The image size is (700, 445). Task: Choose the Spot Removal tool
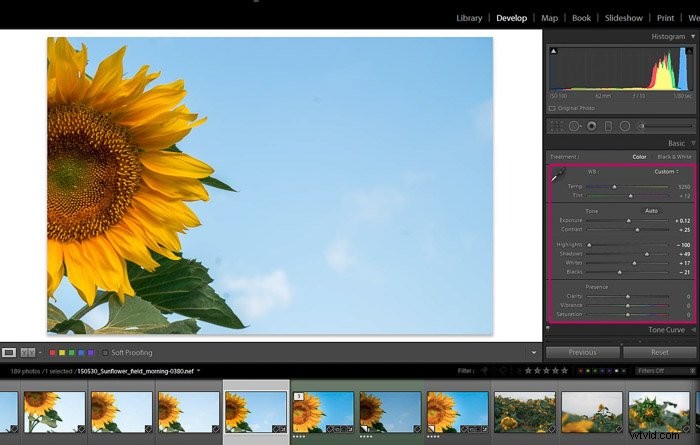pyautogui.click(x=574, y=126)
